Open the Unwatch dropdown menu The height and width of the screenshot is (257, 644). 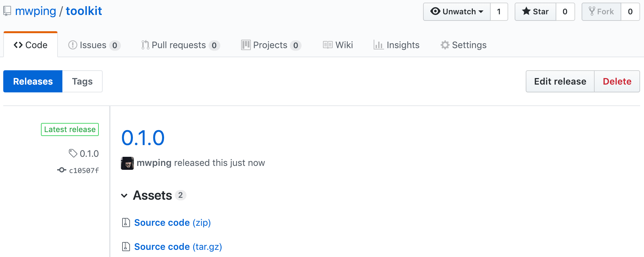point(457,12)
